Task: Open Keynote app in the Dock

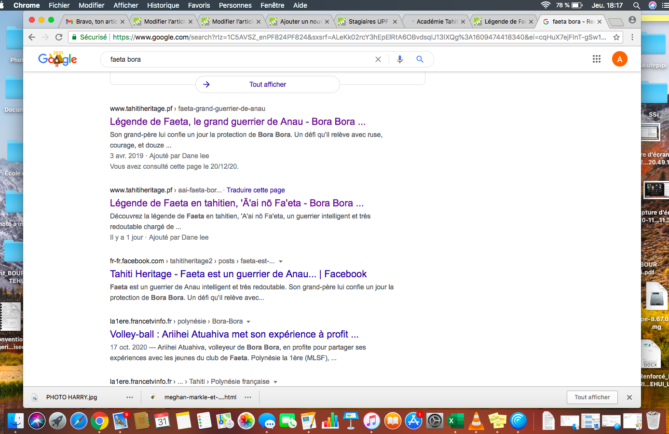Action: point(351,421)
